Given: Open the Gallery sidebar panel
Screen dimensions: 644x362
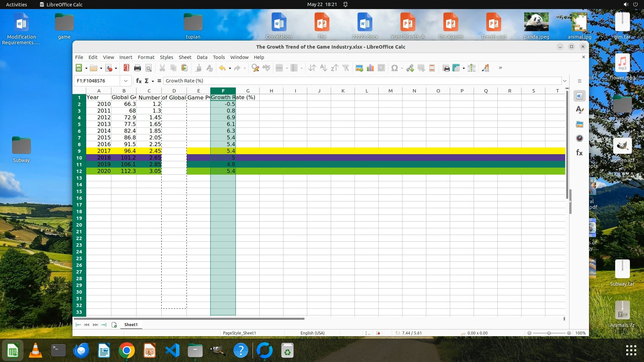Looking at the screenshot, I should 579,124.
